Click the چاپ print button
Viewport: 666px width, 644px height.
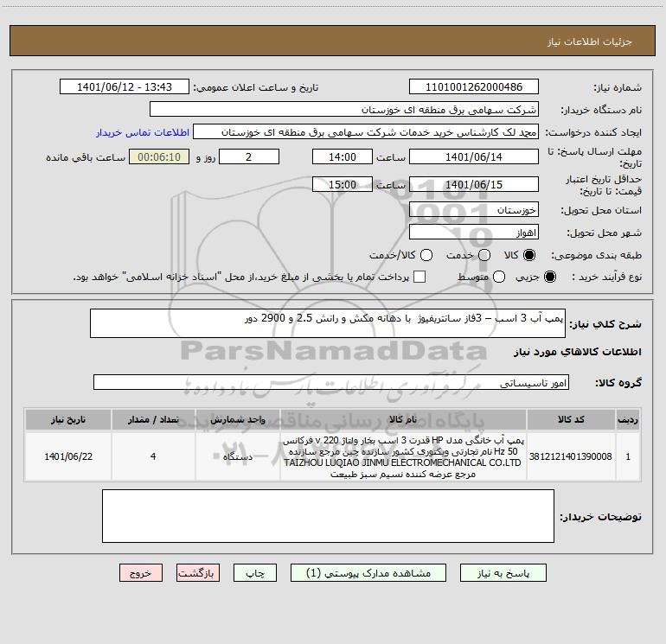coord(255,572)
